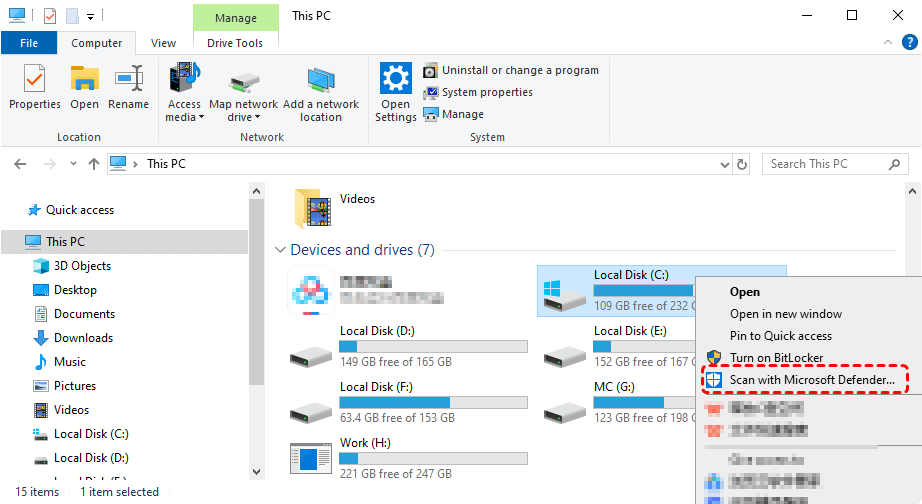The height and width of the screenshot is (504, 922).
Task: Open the address bar history dropdown
Action: (x=724, y=164)
